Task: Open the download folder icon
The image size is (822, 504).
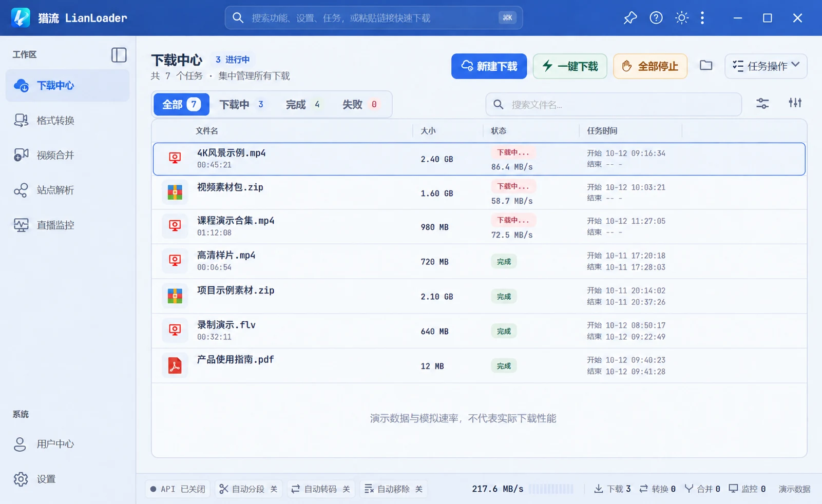Action: click(x=706, y=65)
